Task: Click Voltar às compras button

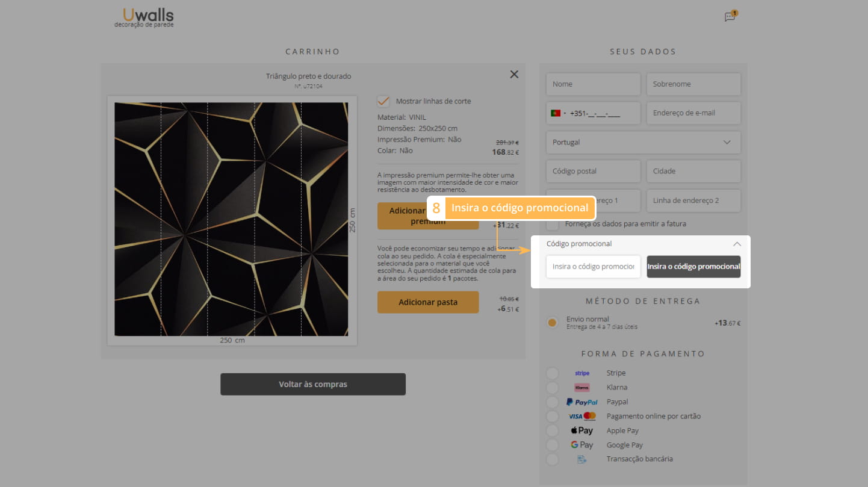Action: click(313, 384)
